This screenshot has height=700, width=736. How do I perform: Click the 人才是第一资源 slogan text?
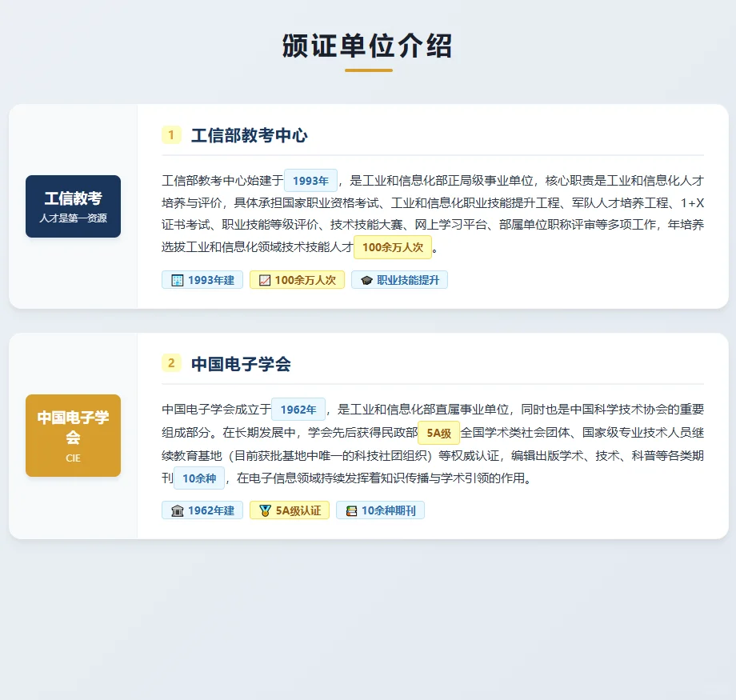point(74,218)
